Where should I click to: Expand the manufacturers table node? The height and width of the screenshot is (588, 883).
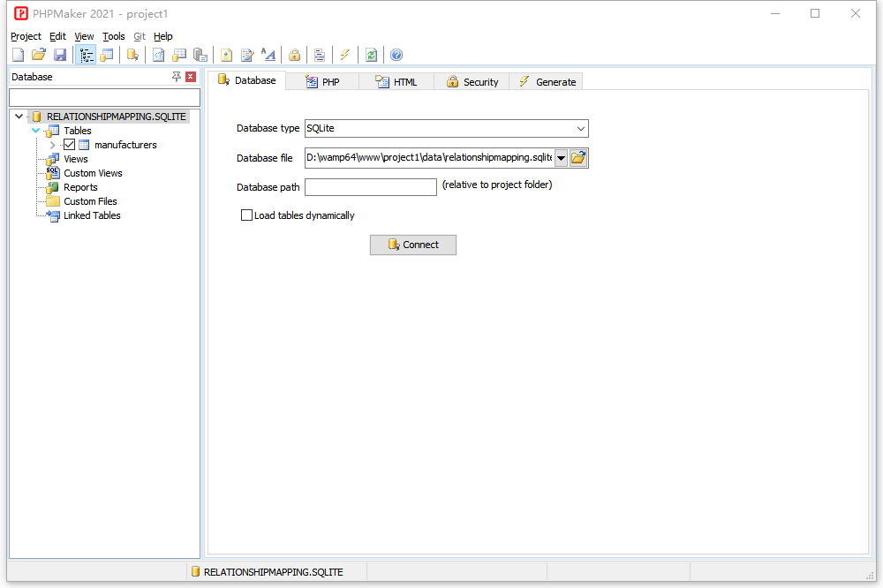(52, 145)
